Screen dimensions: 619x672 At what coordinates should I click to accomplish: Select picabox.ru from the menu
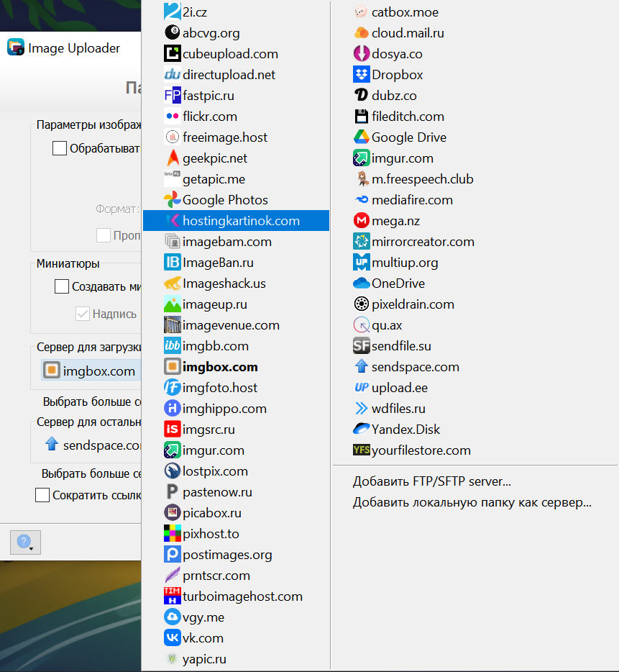coord(236,513)
